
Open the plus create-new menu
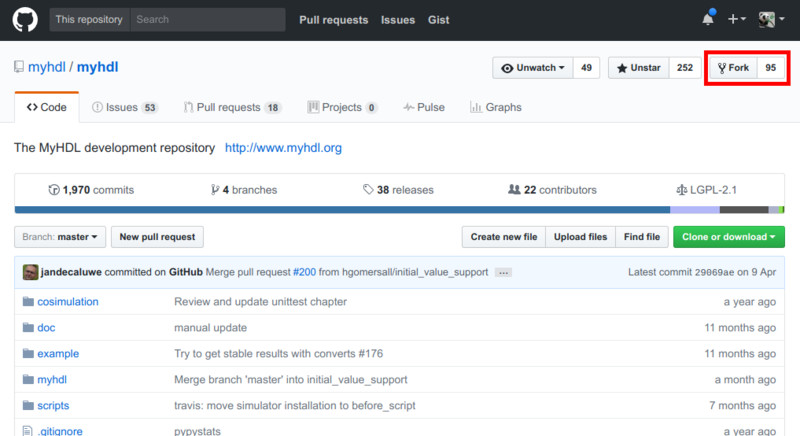click(736, 19)
